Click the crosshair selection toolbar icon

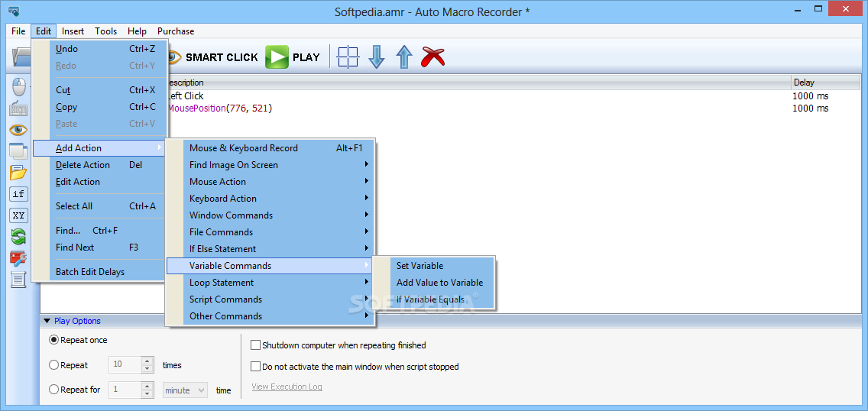[348, 57]
